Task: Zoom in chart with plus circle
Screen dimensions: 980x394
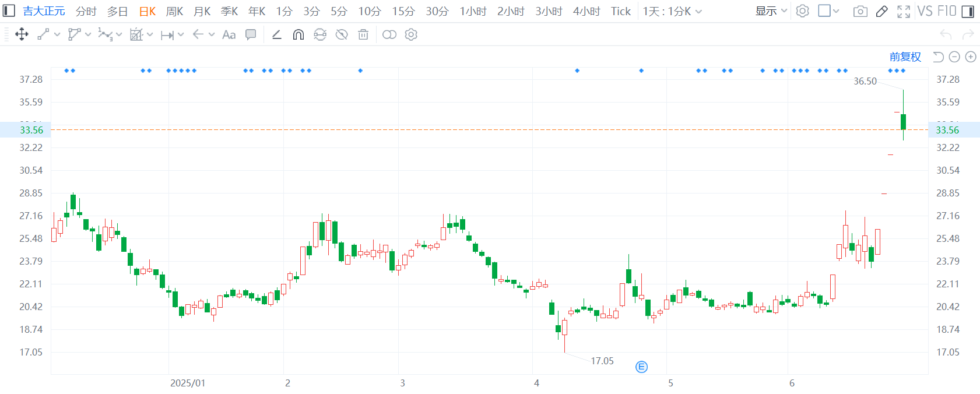Action: pyautogui.click(x=971, y=57)
